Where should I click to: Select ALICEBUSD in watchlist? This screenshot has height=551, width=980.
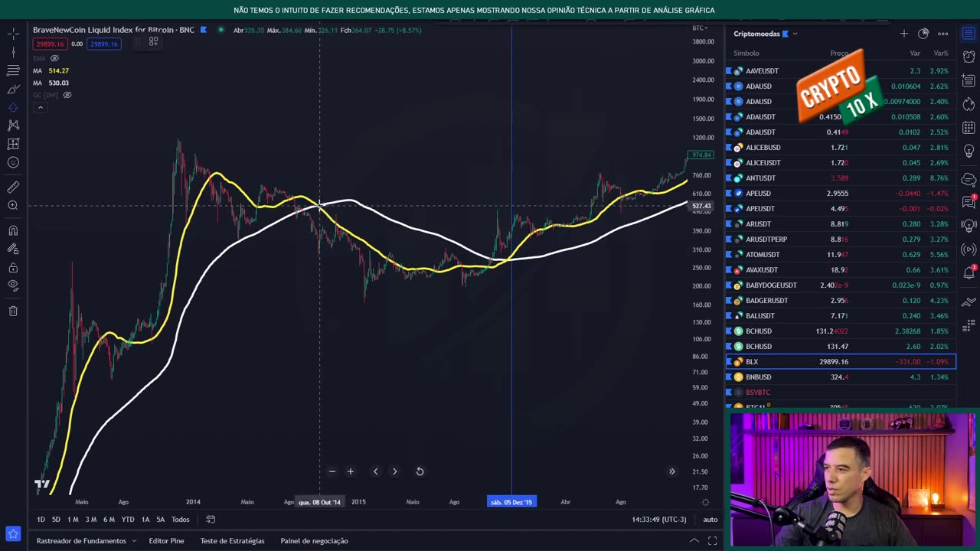click(x=841, y=148)
